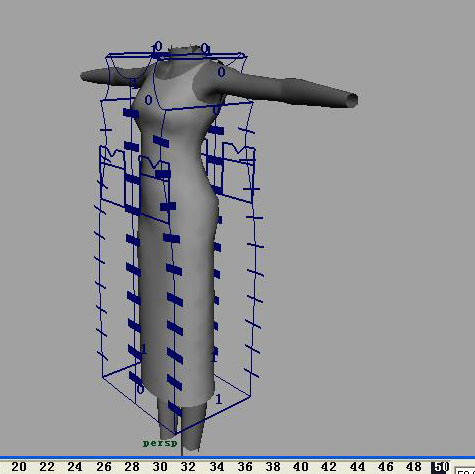Jump to frame 46 on the timeline
Image resolution: width=475 pixels, height=474 pixels.
pyautogui.click(x=386, y=467)
